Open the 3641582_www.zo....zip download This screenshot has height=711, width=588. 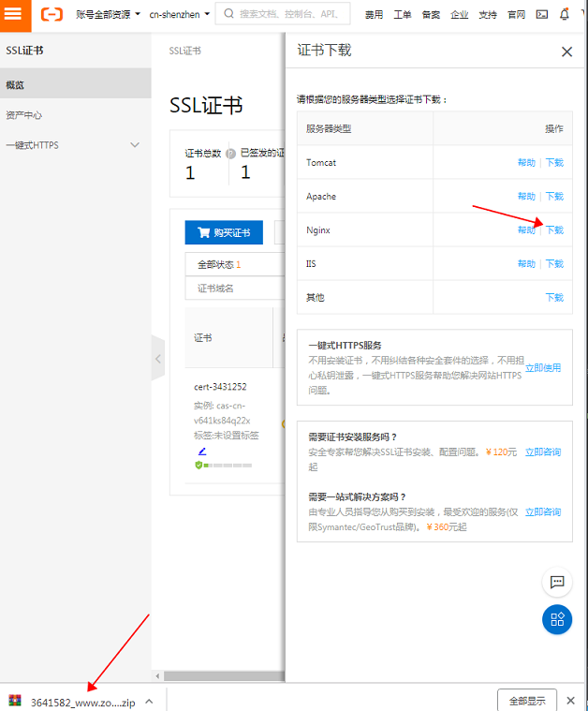tap(83, 703)
